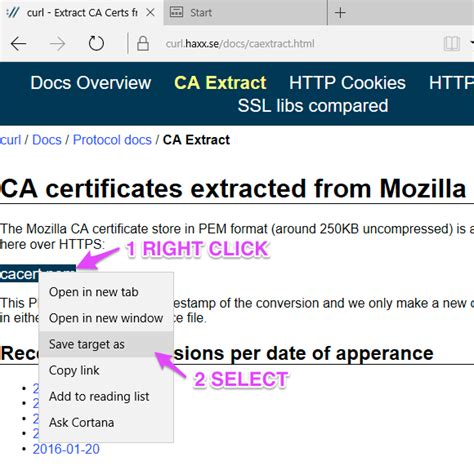474x470 pixels.
Task: Open reading view book icon
Action: (x=452, y=44)
